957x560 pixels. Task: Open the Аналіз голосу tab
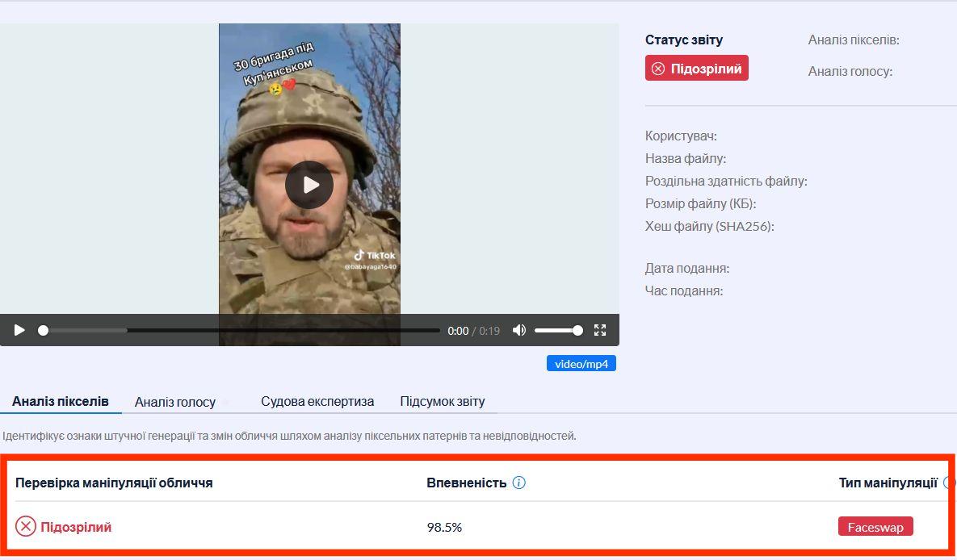(175, 402)
